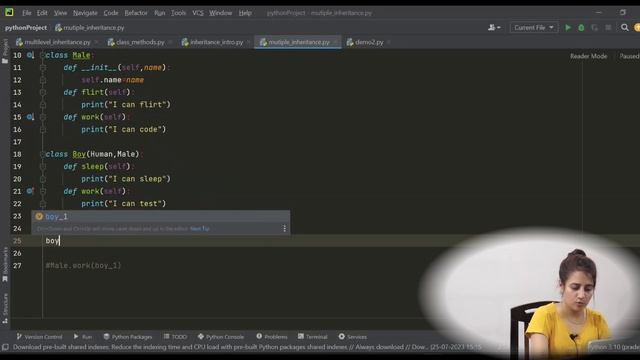Close the mutiple_inheritance.py tab
Image resolution: width=640 pixels, height=360 pixels.
[x=335, y=42]
